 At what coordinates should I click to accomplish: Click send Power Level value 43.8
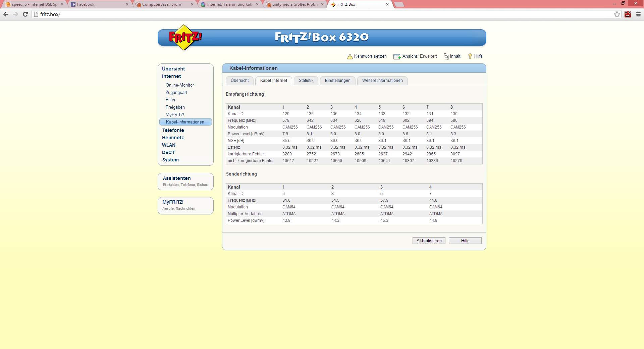coord(286,220)
